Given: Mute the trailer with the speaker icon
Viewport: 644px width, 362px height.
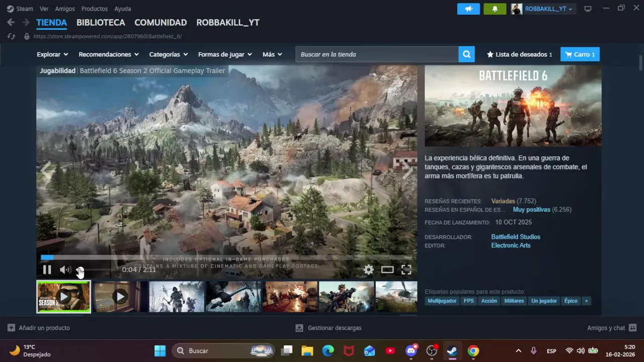Looking at the screenshot, I should [x=65, y=269].
